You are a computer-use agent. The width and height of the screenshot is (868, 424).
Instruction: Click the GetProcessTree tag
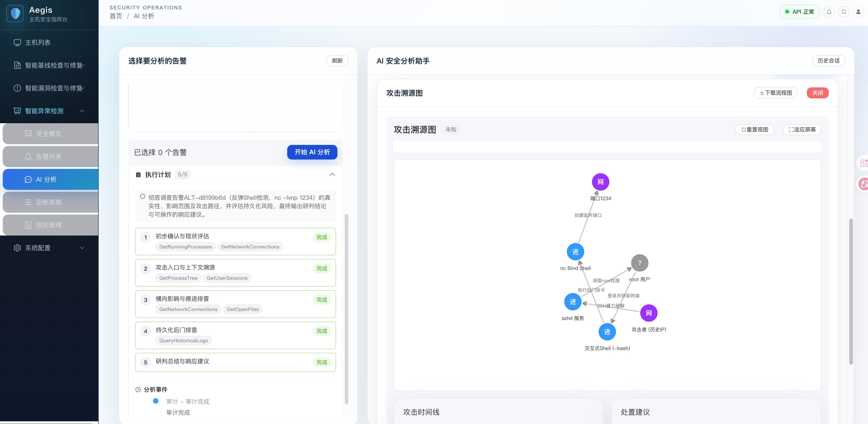coord(178,278)
